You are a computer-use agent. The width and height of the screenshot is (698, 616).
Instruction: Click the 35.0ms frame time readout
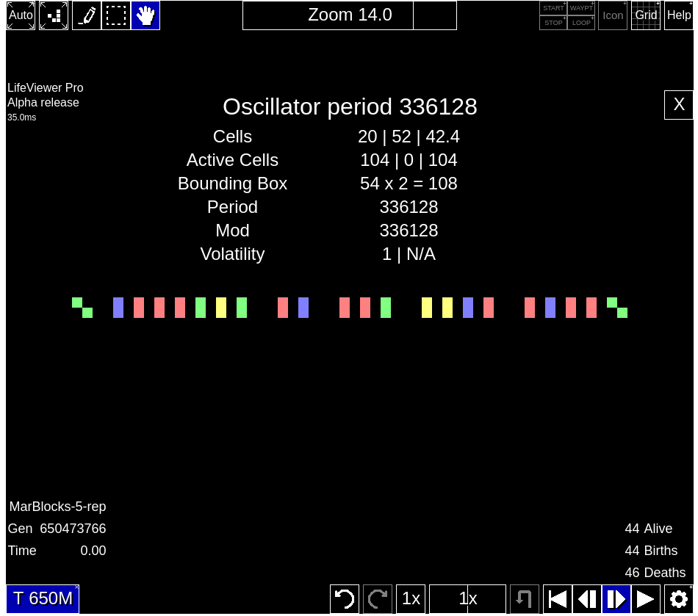(22, 117)
